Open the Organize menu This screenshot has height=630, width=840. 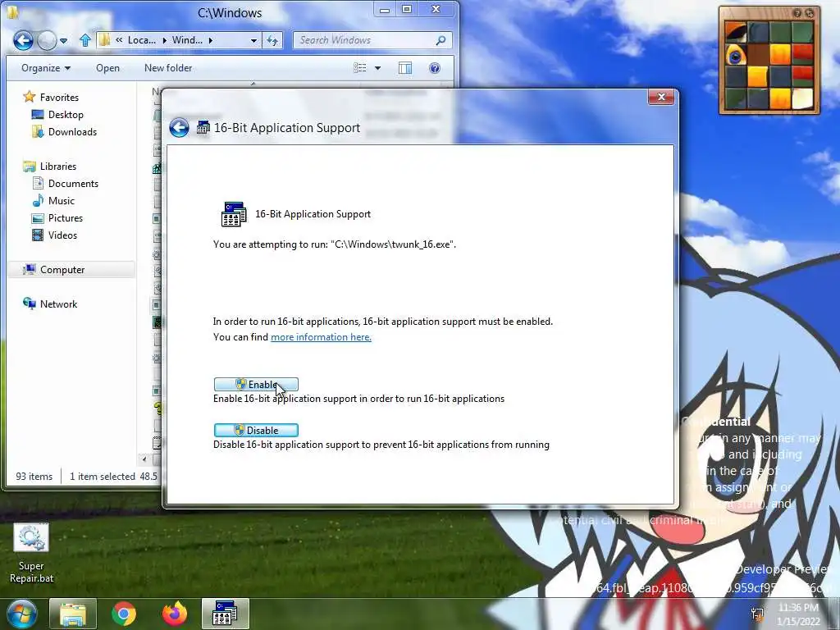coord(46,68)
